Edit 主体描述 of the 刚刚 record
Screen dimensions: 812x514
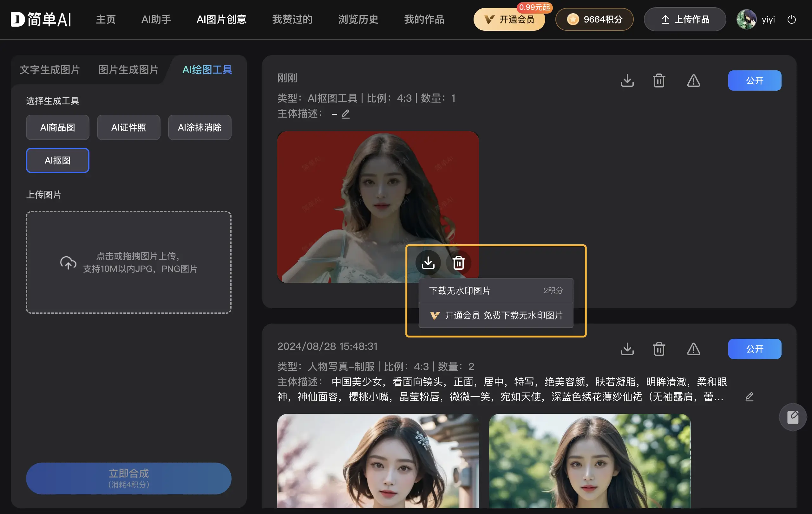pyautogui.click(x=346, y=114)
